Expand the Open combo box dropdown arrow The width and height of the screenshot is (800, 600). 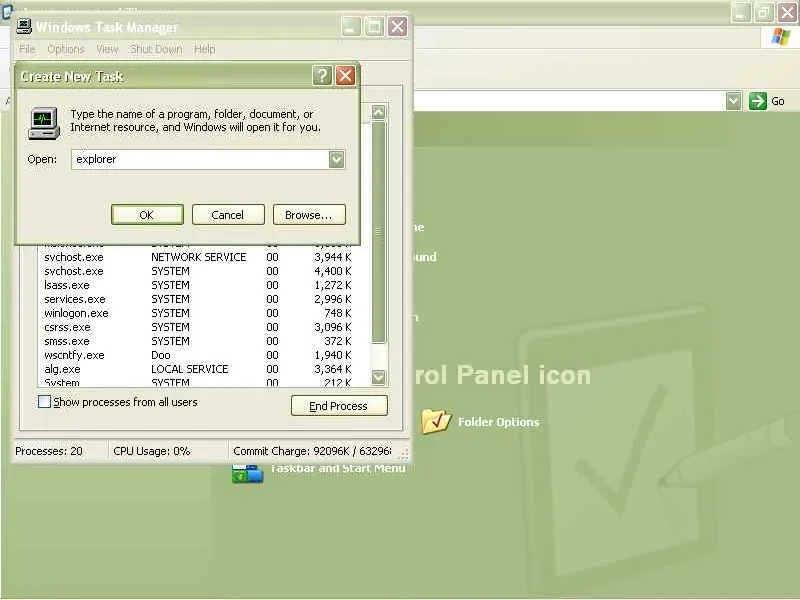(336, 159)
